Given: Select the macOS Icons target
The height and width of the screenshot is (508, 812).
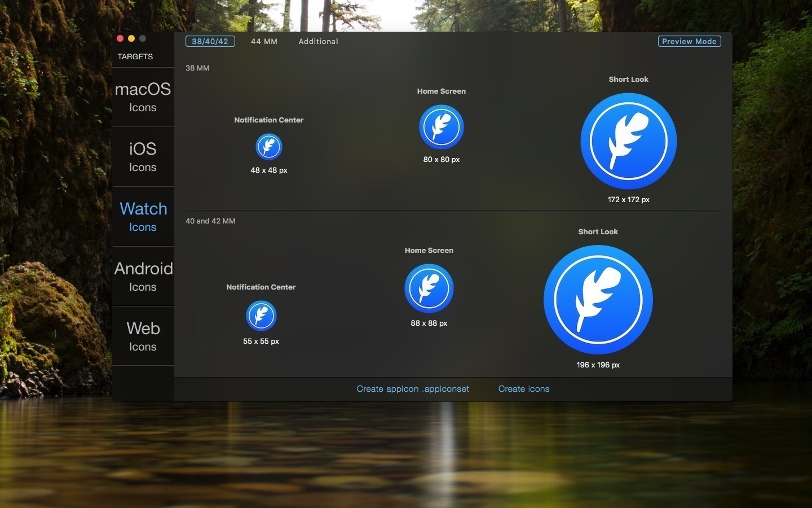Looking at the screenshot, I should 143,97.
